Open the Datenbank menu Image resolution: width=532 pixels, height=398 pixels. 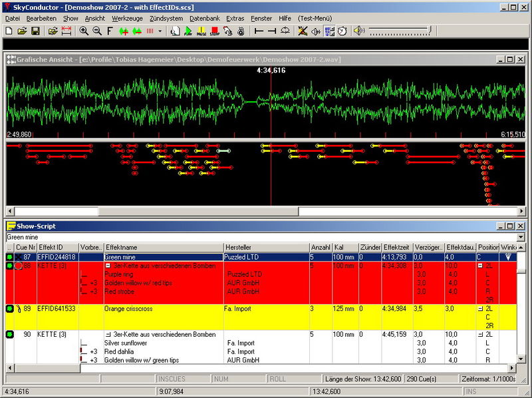pyautogui.click(x=204, y=19)
